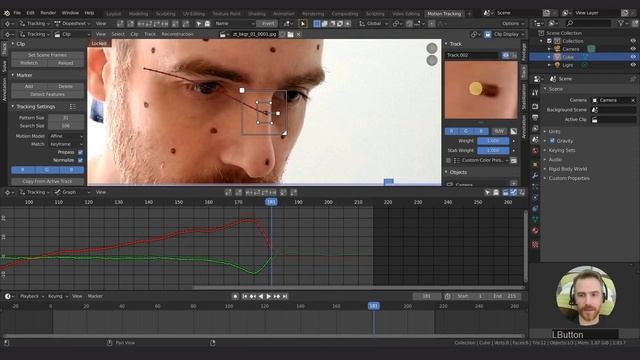Select Light in the outliner
The image size is (640, 360).
567,65
